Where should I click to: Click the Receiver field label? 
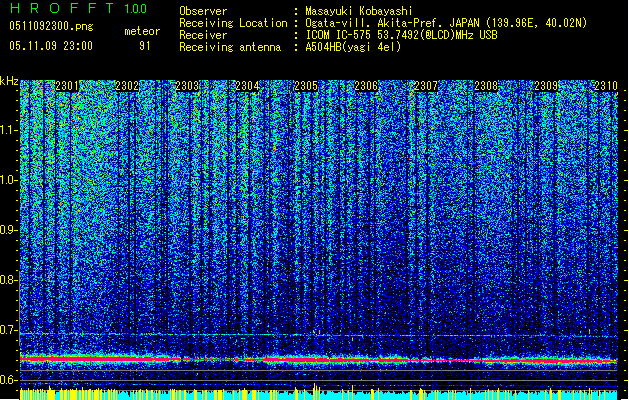[203, 35]
